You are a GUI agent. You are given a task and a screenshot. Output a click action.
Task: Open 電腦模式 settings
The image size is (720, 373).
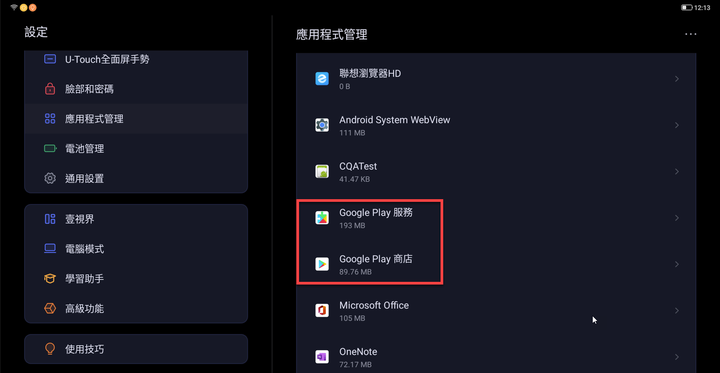pos(136,249)
